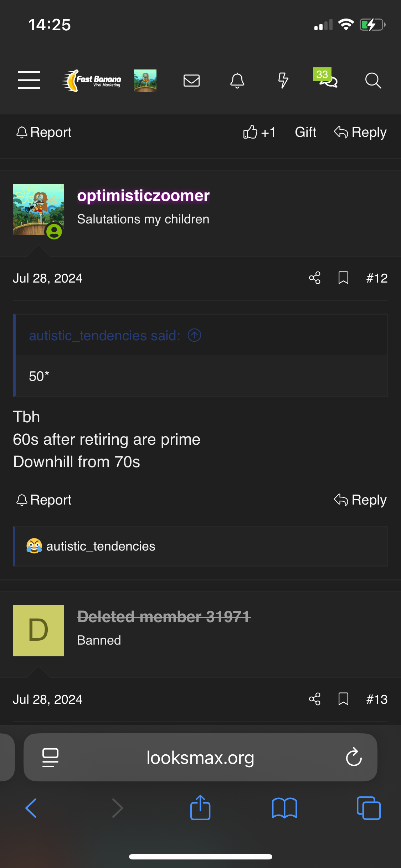Viewport: 401px width, 868px height.
Task: Bookmark post #12
Action: [x=343, y=278]
